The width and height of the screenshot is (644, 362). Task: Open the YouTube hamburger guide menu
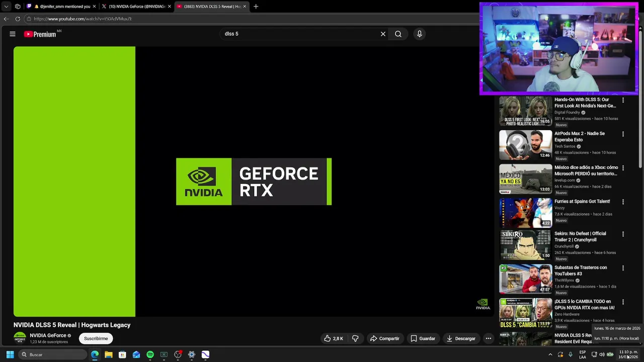pyautogui.click(x=13, y=34)
